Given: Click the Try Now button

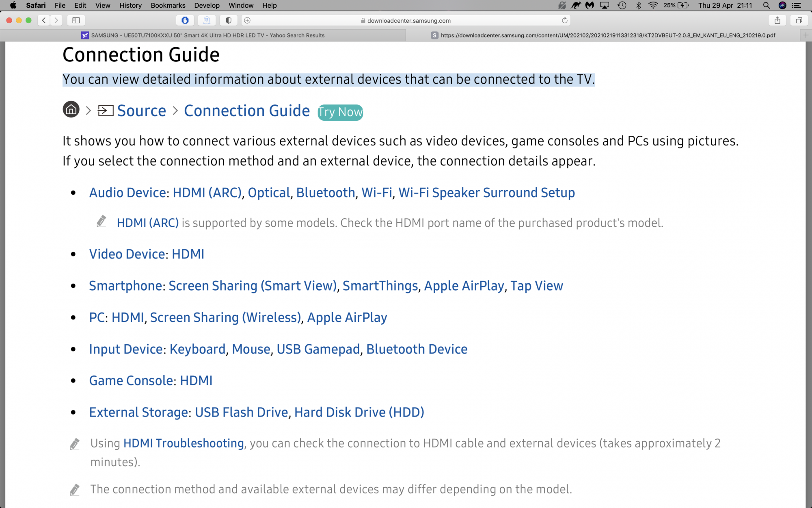Looking at the screenshot, I should (340, 112).
